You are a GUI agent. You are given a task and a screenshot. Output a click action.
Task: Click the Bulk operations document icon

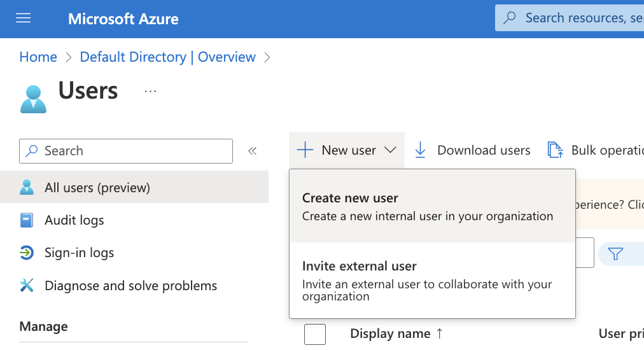556,150
